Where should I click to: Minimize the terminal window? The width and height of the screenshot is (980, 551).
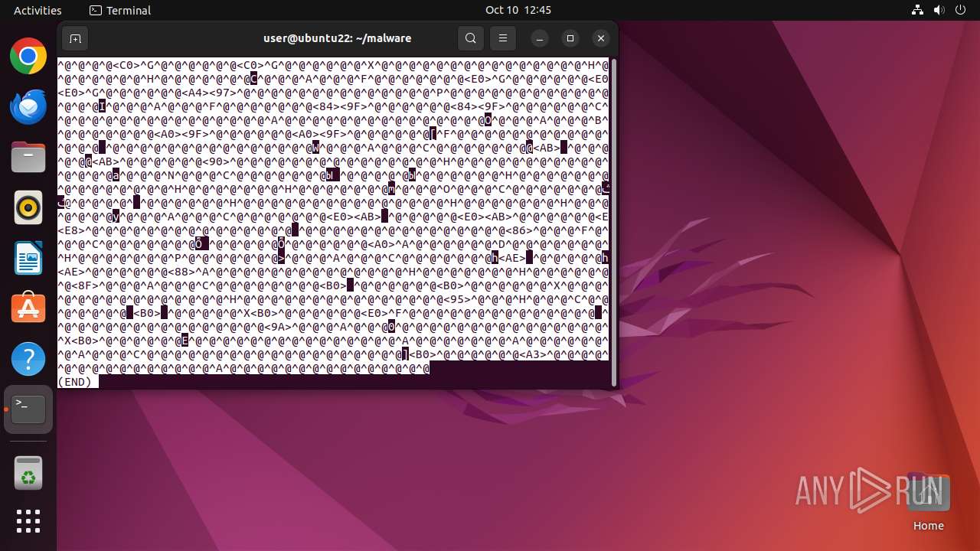pyautogui.click(x=540, y=38)
